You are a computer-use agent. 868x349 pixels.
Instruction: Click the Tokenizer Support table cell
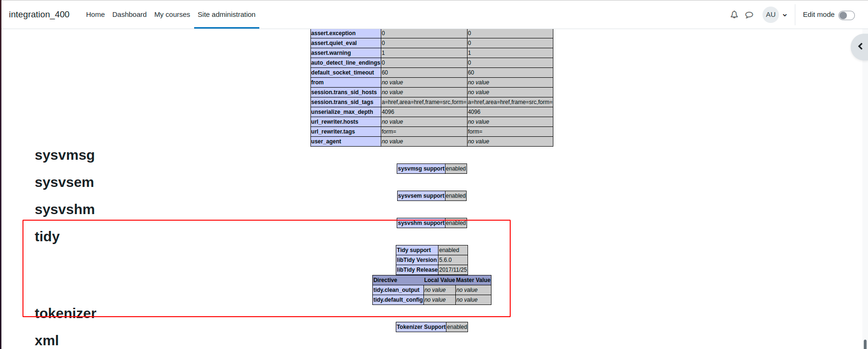point(421,327)
